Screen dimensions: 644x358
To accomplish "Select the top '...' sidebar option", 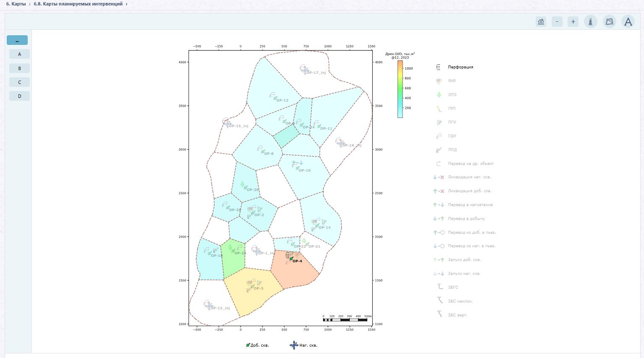I will tap(17, 40).
